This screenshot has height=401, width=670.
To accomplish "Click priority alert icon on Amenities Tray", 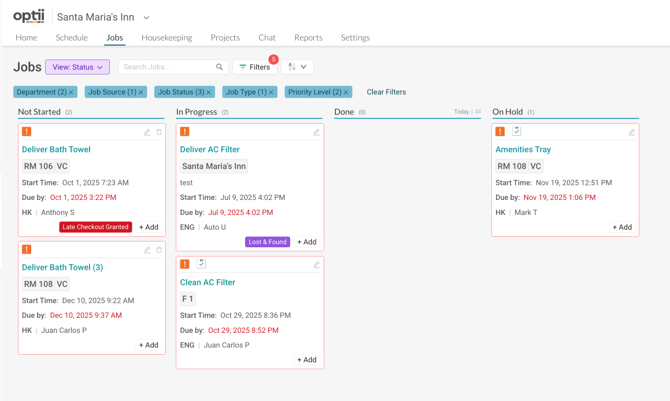I will (500, 131).
